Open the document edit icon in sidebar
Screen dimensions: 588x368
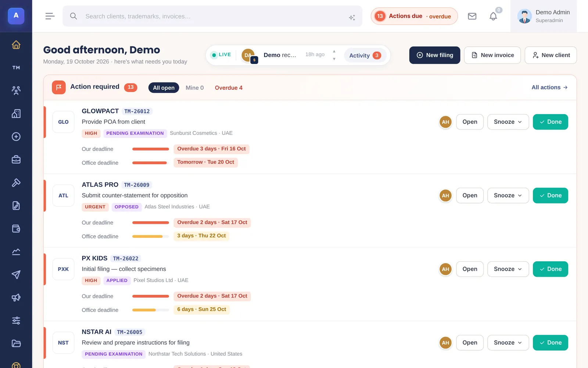pyautogui.click(x=16, y=206)
